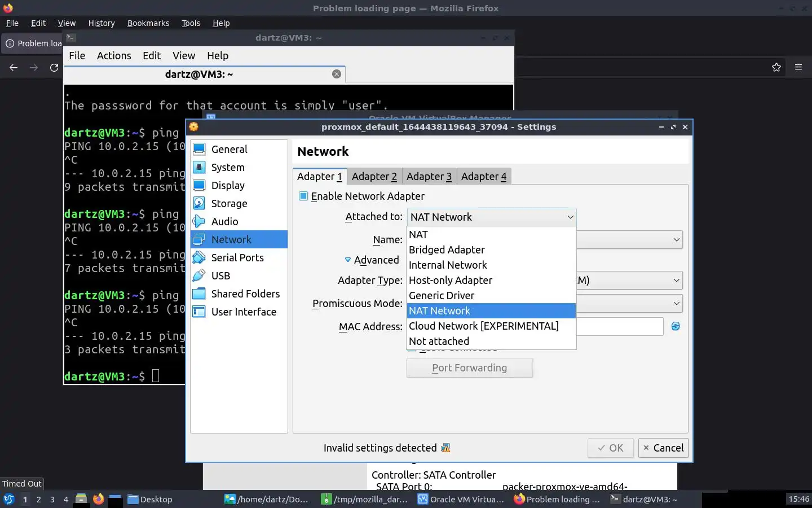Viewport: 812px width, 508px height.
Task: Switch to workspace 4 in panel
Action: pyautogui.click(x=66, y=499)
